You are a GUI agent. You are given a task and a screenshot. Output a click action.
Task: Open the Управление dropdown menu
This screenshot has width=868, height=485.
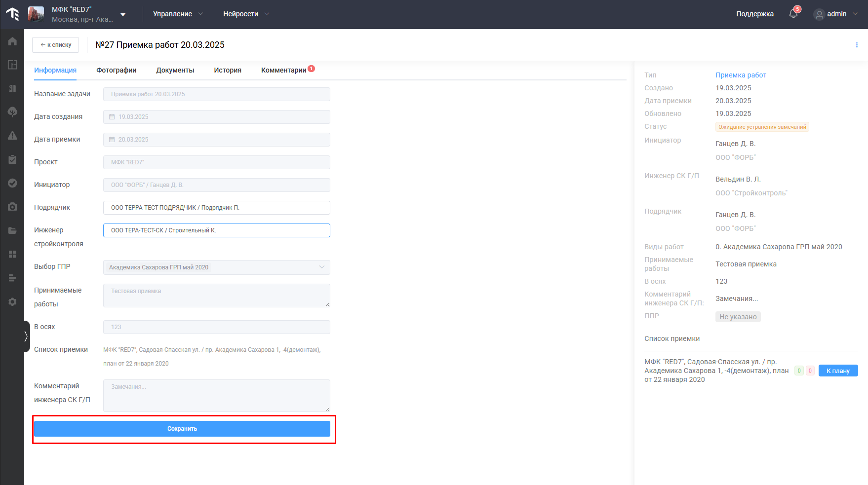(178, 14)
